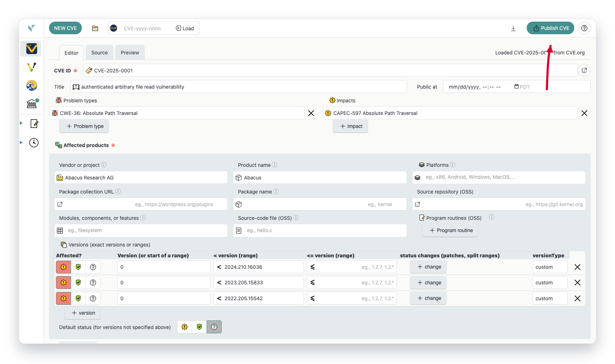Mark first version row as unaffected green shield
615x364 pixels.
[x=78, y=267]
